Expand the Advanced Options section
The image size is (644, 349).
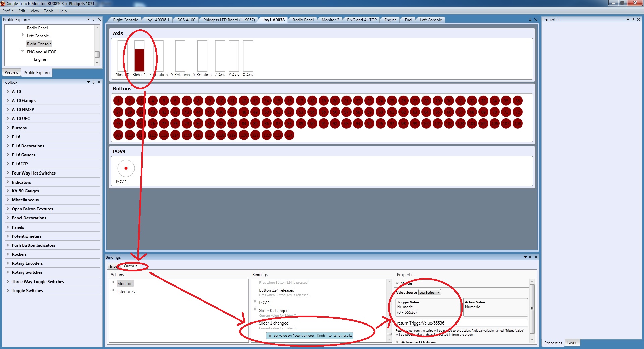(397, 342)
